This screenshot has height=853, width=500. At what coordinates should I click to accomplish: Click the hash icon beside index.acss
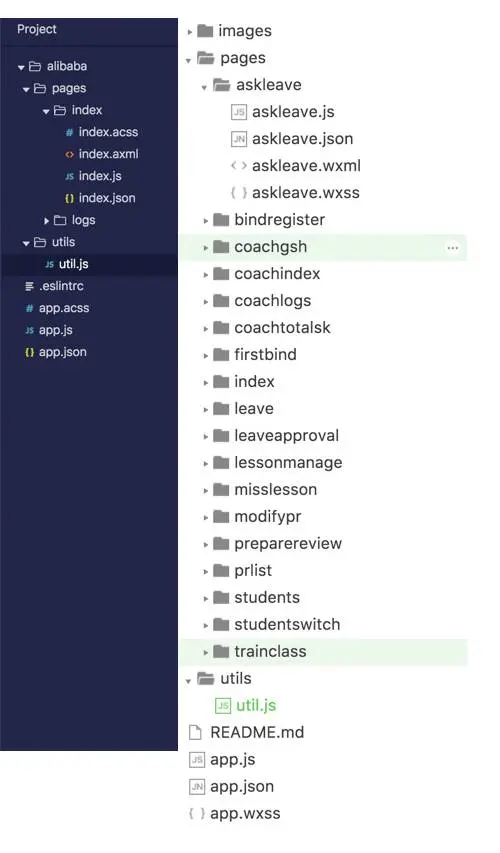[x=69, y=132]
